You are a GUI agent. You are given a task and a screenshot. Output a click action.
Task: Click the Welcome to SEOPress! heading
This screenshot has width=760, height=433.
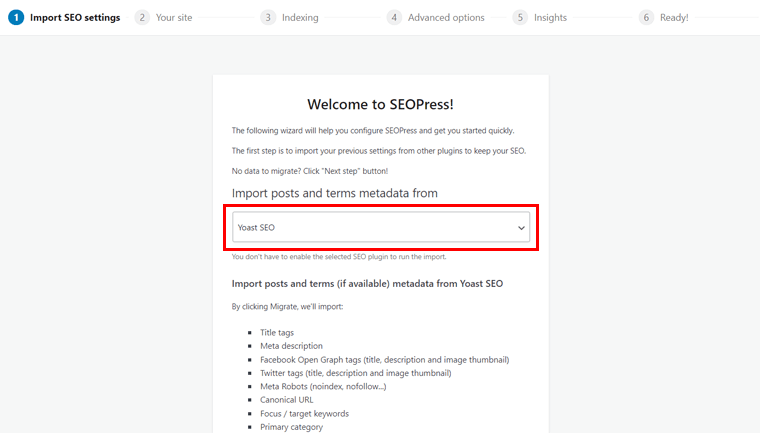380,104
